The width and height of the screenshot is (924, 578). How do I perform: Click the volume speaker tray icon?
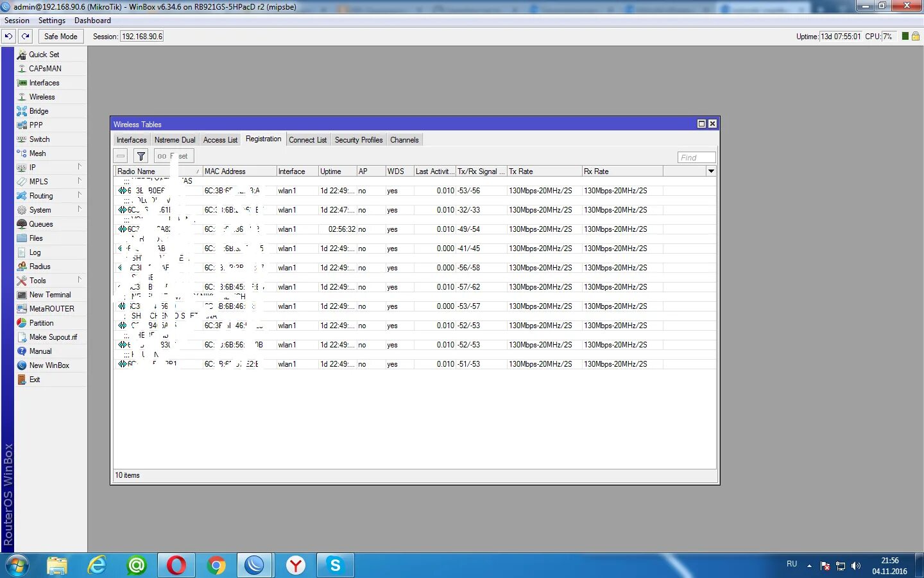pos(856,566)
